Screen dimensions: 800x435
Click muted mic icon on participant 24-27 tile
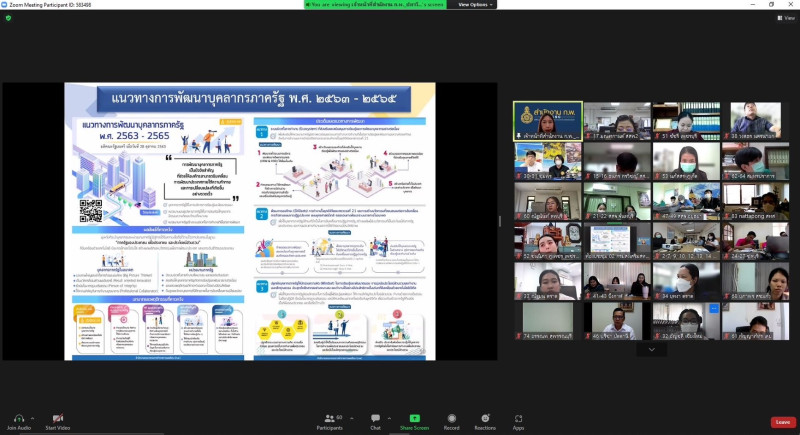pos(727,257)
